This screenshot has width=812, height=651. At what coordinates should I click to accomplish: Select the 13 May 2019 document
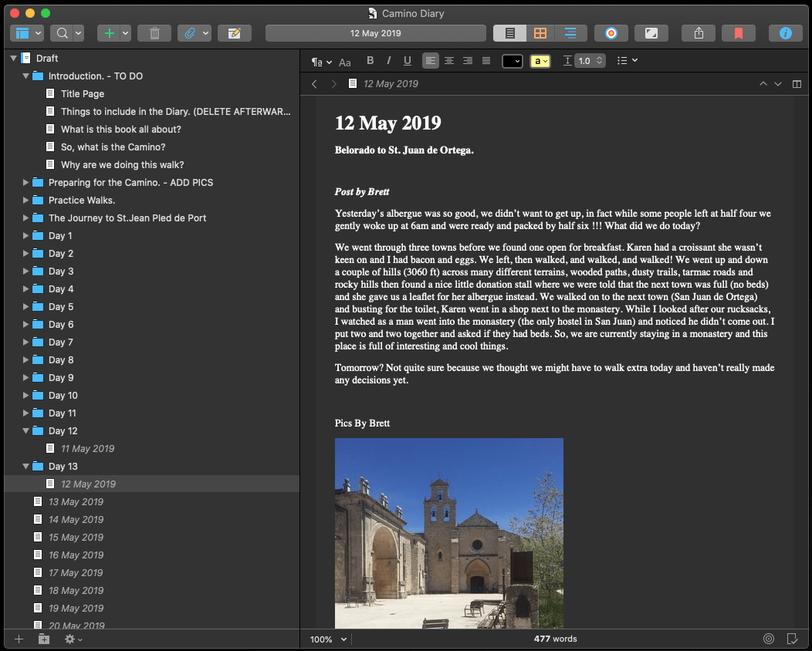pos(76,502)
